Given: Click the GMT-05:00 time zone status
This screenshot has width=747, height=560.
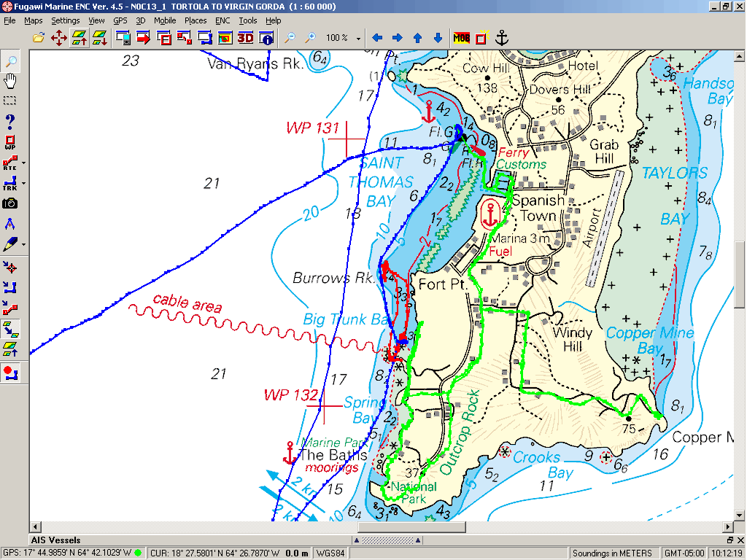Looking at the screenshot, I should pos(684,553).
